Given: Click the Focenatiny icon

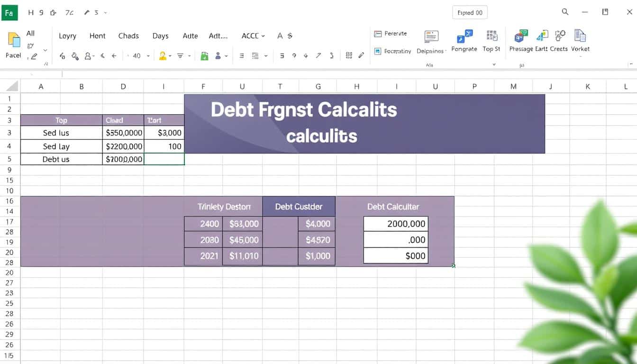Looking at the screenshot, I should [x=378, y=51].
